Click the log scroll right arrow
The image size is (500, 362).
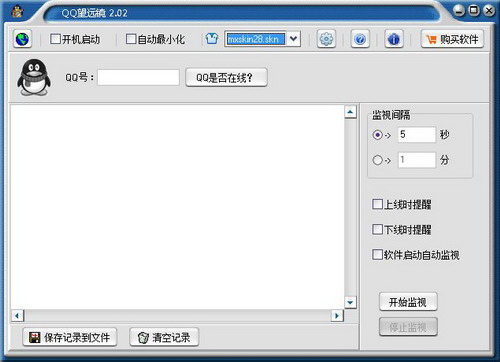pyautogui.click(x=337, y=315)
